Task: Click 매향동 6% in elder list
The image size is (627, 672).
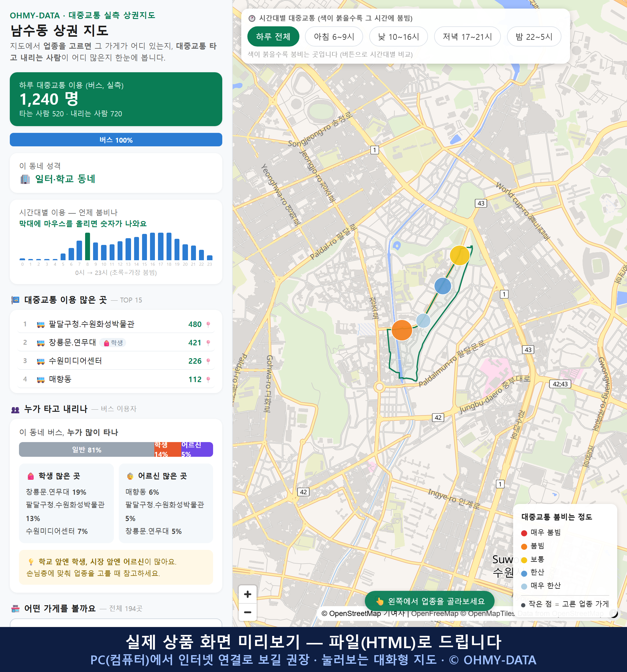Action: [142, 492]
